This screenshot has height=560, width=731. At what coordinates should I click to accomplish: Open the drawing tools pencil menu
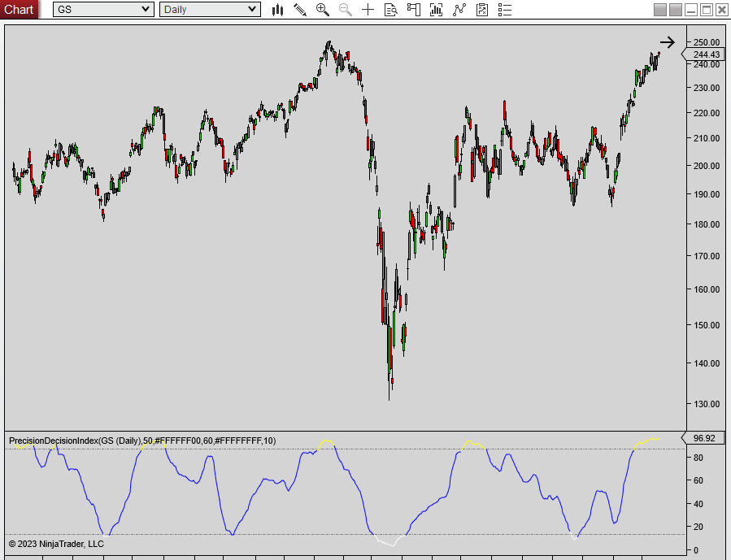pyautogui.click(x=300, y=10)
